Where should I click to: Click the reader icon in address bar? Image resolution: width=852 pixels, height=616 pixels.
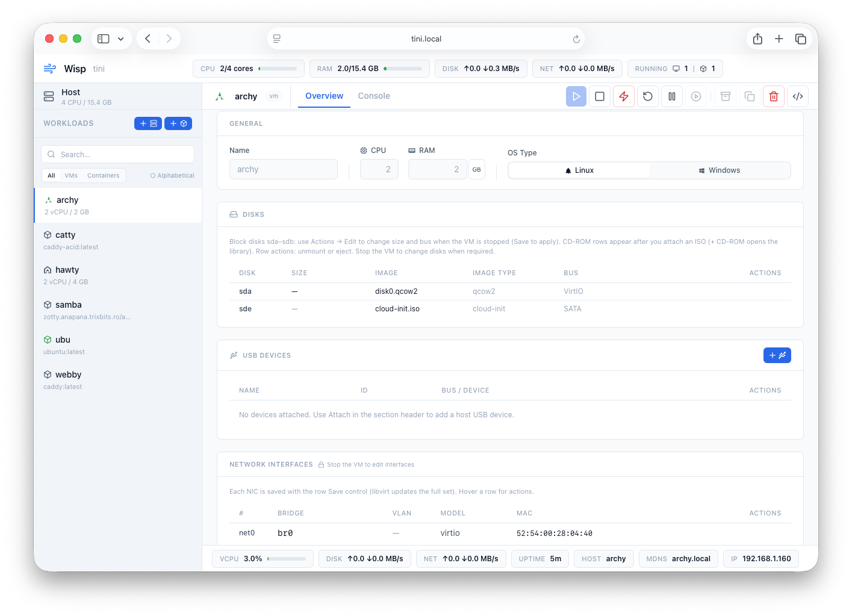click(x=277, y=39)
